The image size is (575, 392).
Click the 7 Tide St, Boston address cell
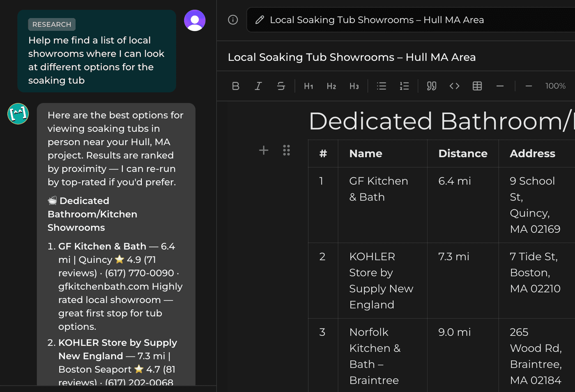(x=537, y=280)
